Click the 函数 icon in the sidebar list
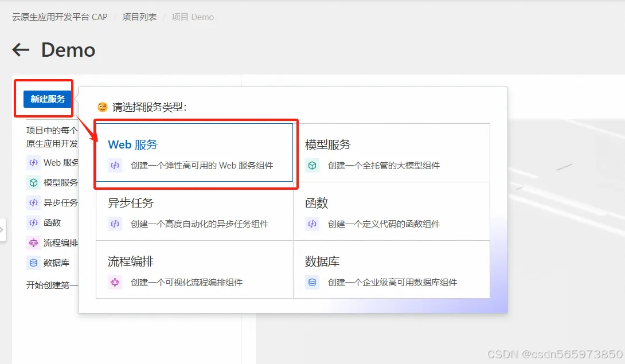 [x=33, y=222]
